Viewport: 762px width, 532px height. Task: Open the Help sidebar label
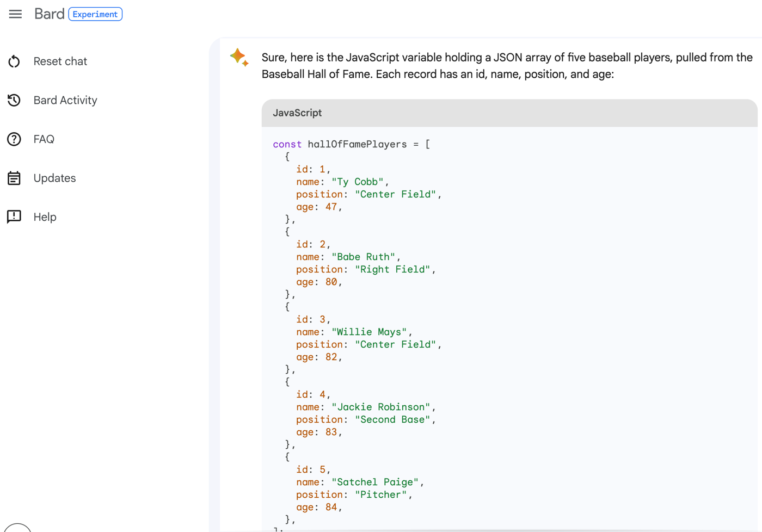[x=45, y=216]
